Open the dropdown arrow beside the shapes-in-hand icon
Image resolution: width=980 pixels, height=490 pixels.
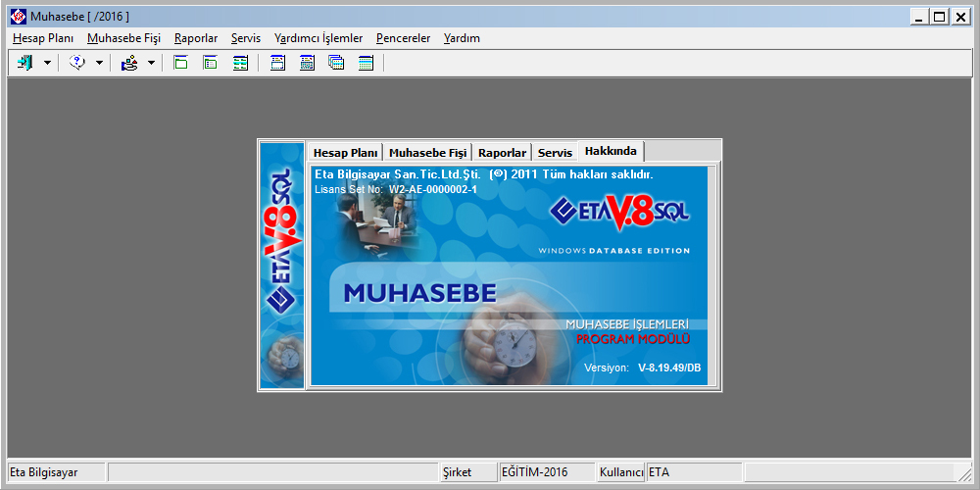[x=151, y=63]
